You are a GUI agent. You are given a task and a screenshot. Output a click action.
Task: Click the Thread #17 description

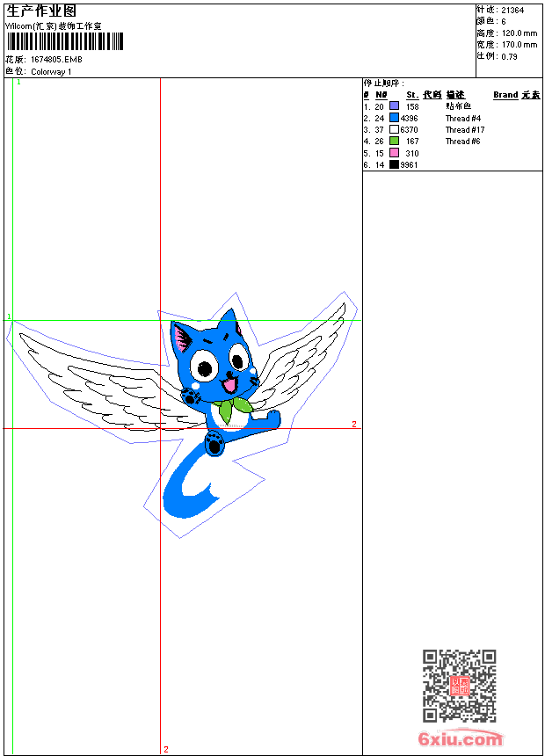click(465, 130)
